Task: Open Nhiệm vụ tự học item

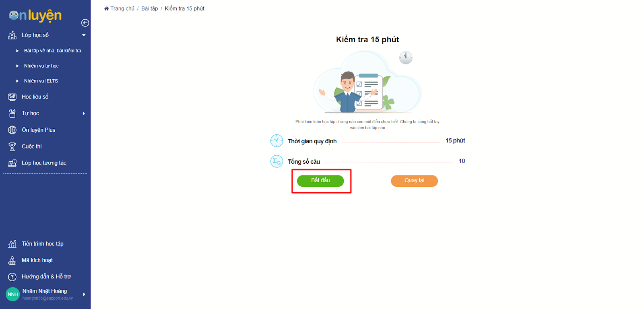Action: click(x=41, y=66)
